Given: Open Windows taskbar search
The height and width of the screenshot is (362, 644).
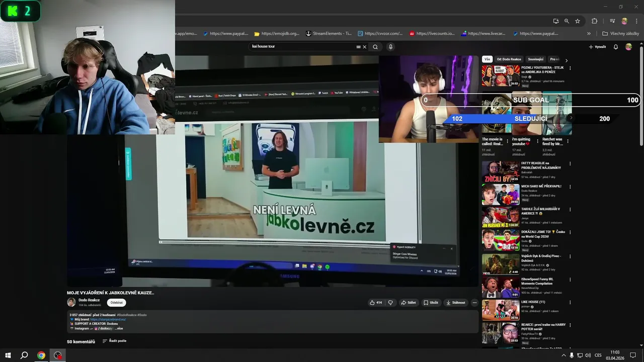Looking at the screenshot, I should click(x=24, y=355).
